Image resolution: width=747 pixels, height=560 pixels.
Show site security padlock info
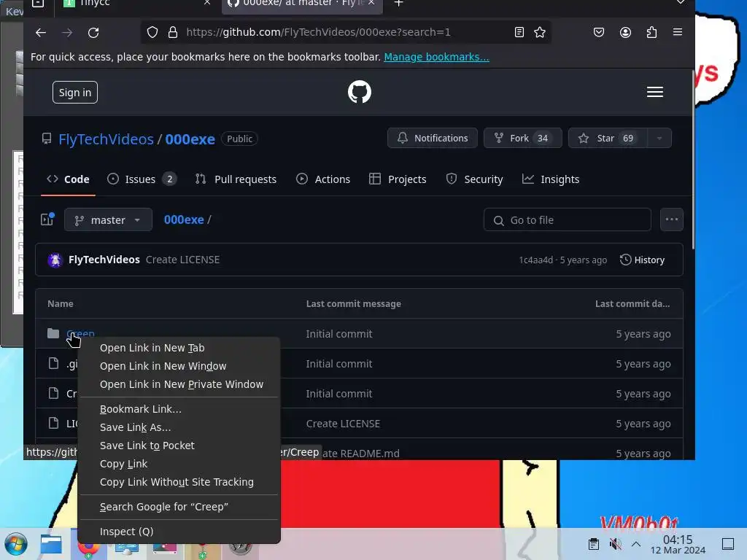[173, 32]
